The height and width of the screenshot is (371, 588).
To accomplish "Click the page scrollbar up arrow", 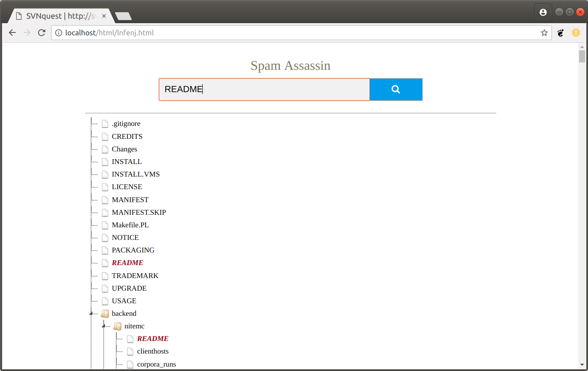I will point(582,47).
